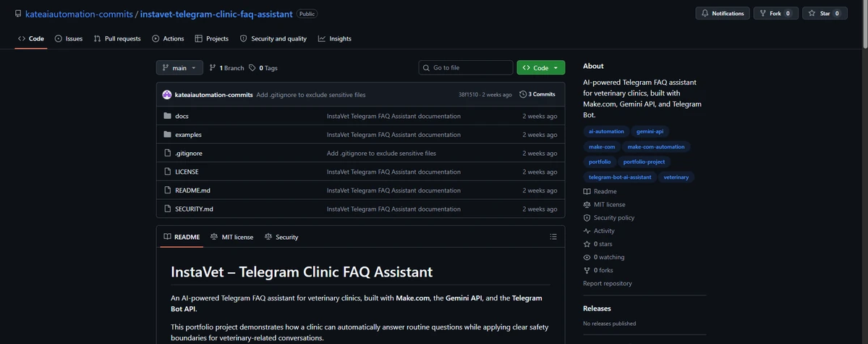
Task: Focus the Go to file search field
Action: 466,67
